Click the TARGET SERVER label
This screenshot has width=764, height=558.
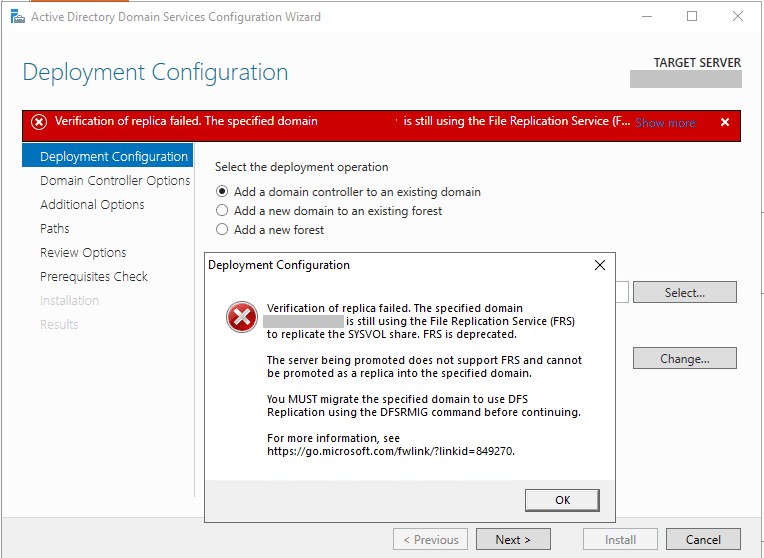pos(697,62)
